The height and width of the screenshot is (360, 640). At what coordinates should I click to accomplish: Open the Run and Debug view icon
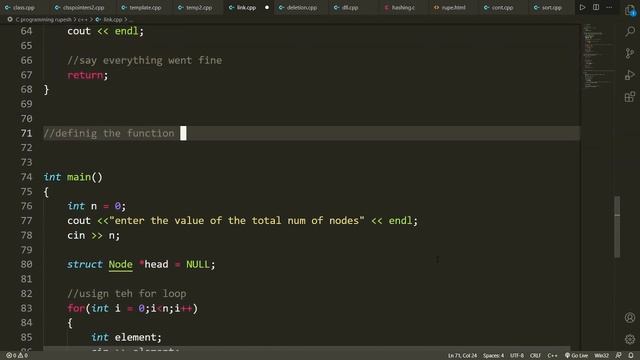pyautogui.click(x=630, y=75)
